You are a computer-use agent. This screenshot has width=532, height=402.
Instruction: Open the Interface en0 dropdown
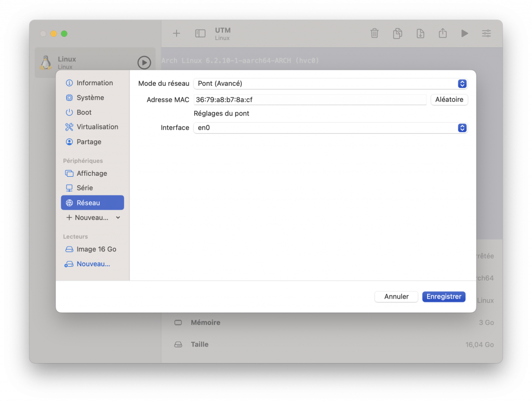point(330,128)
